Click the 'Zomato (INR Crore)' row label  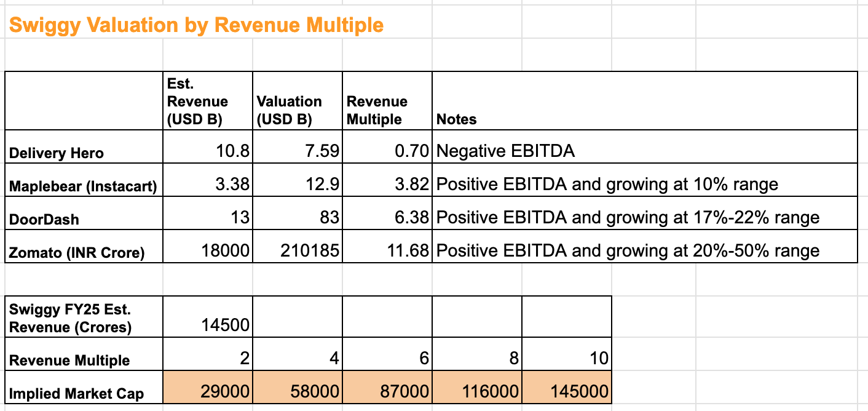coord(84,246)
